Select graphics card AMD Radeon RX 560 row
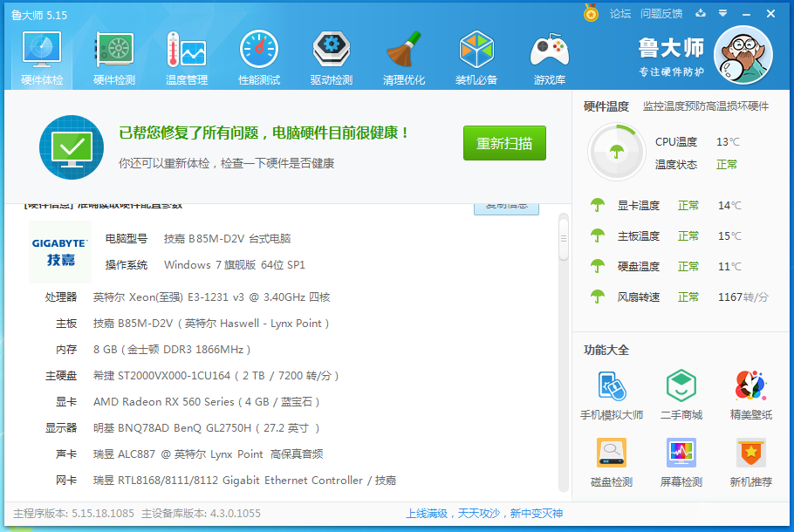The image size is (794, 532). 207,402
